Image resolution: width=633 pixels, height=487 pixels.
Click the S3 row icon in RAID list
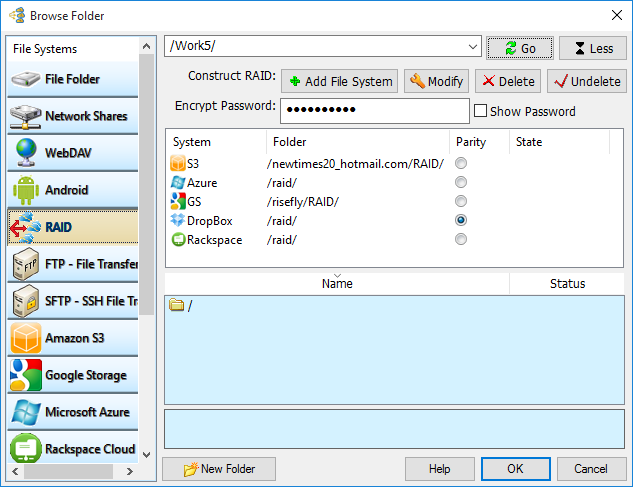(x=178, y=163)
